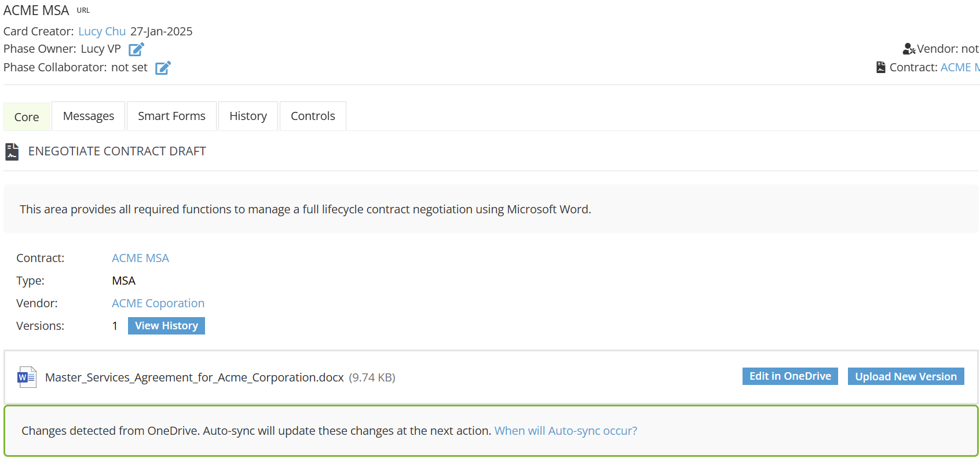Click the (9.74 KB) file size
This screenshot has width=980, height=458.
click(x=372, y=377)
